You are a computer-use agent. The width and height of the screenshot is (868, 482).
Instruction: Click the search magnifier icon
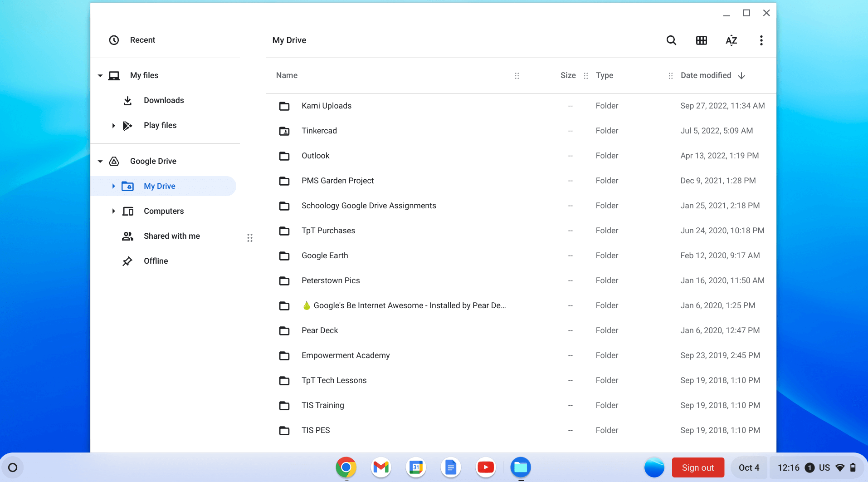(x=671, y=40)
